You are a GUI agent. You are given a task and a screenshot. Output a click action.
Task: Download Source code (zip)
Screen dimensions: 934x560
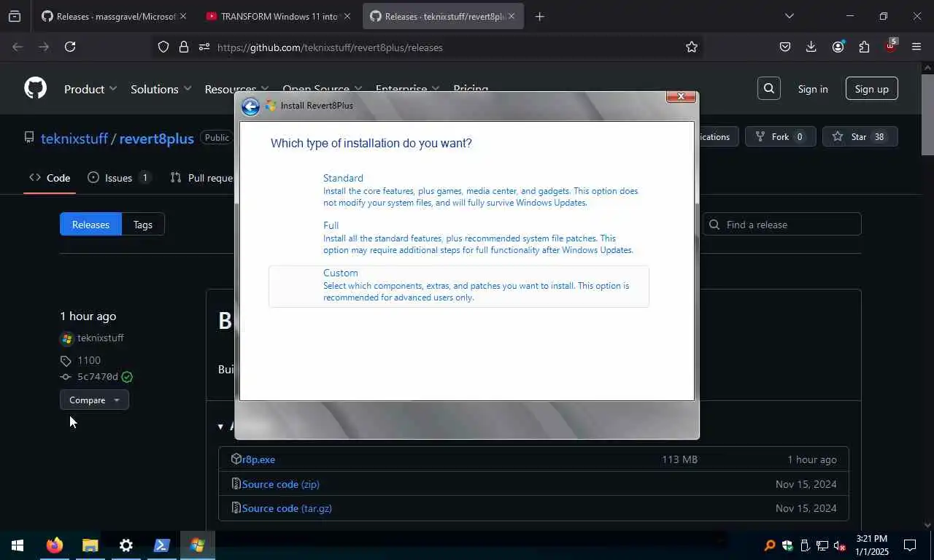tap(281, 484)
